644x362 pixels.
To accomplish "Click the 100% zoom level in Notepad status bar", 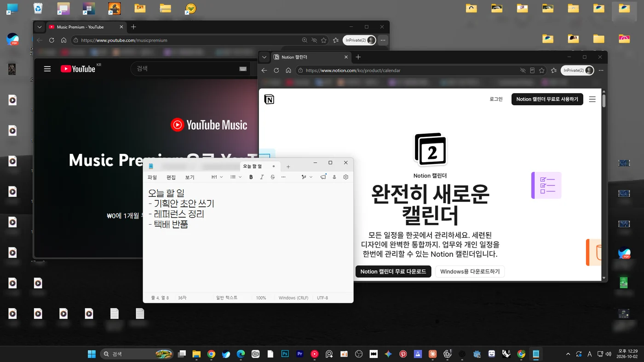I will click(261, 298).
